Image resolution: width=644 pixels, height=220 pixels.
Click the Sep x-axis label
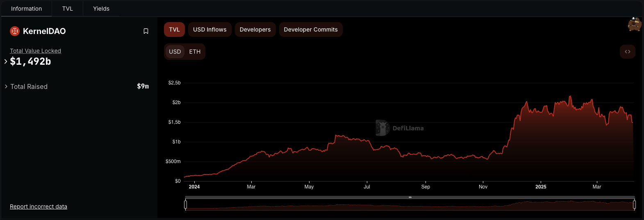pyautogui.click(x=426, y=187)
